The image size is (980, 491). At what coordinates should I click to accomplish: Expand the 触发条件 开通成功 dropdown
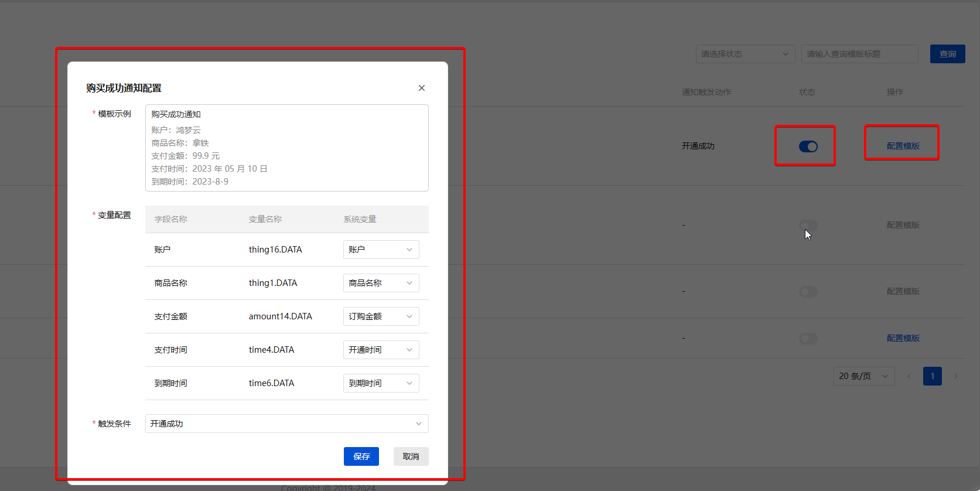pos(287,424)
